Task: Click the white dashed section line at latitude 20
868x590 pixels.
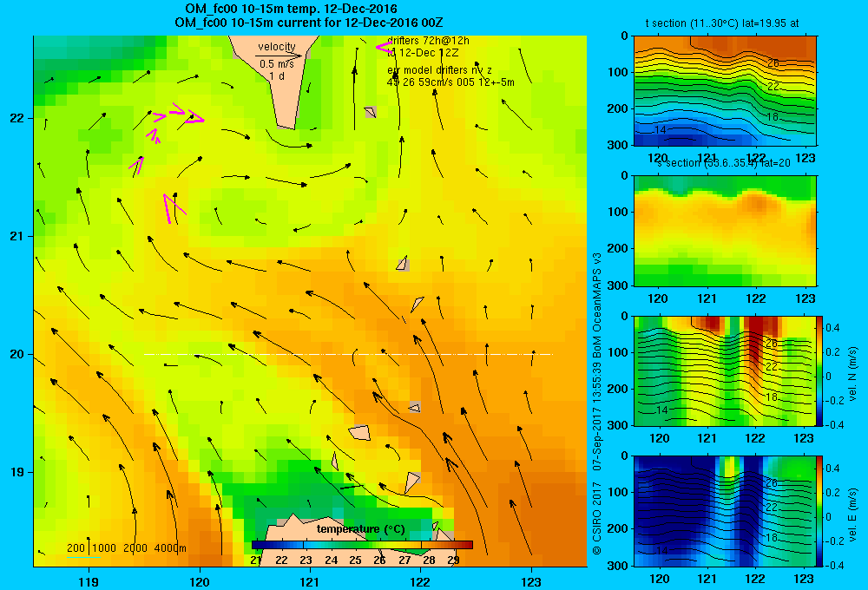Action: coord(348,354)
